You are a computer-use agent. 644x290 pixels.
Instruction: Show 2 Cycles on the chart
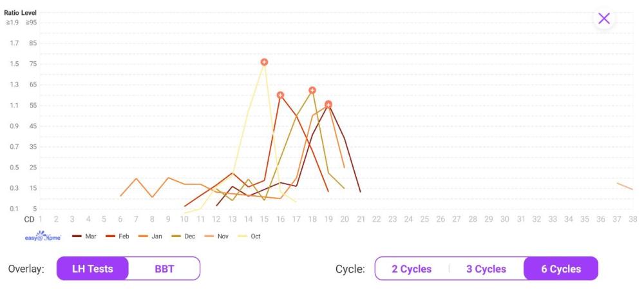pos(412,269)
